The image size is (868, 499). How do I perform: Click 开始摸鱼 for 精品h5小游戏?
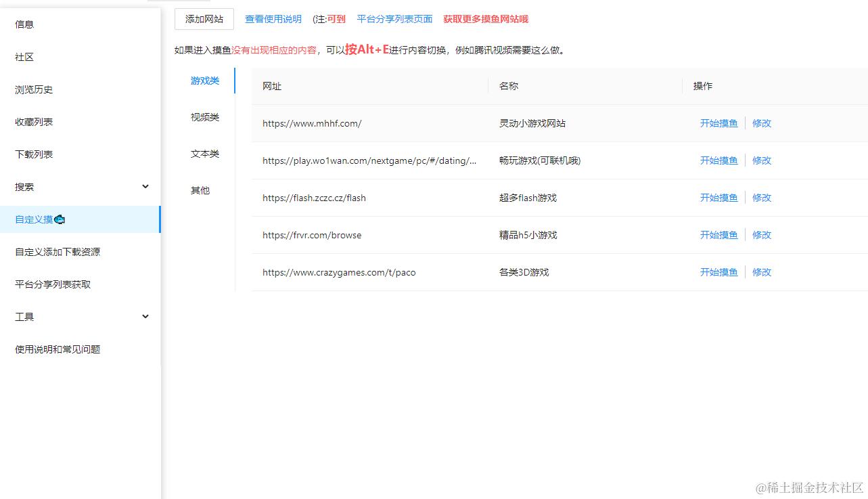[x=718, y=235]
